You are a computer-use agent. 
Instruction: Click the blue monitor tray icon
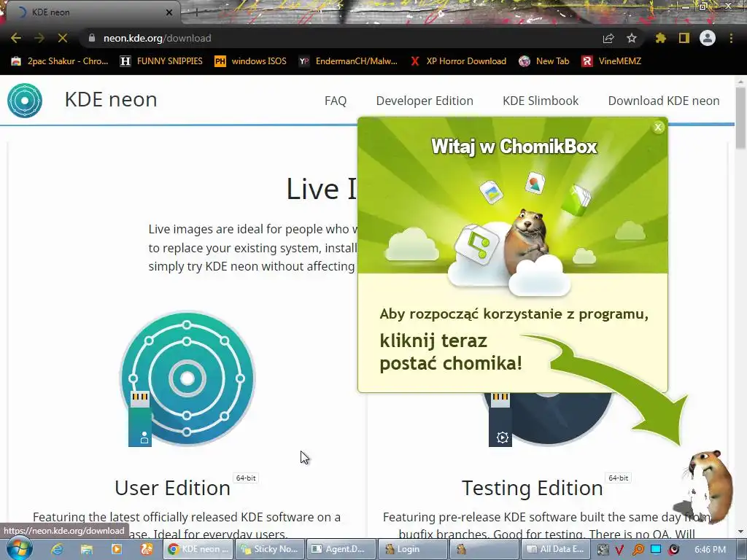(656, 550)
